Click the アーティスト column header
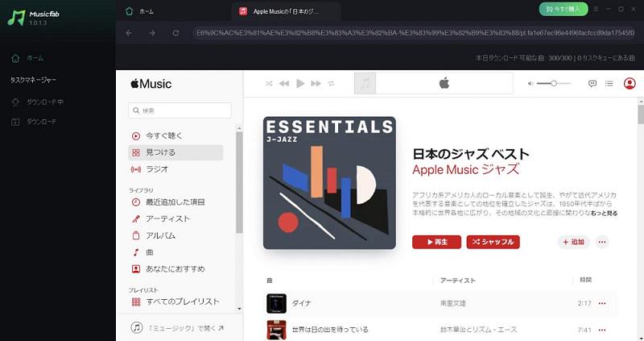Image resolution: width=644 pixels, height=341 pixels. click(457, 281)
